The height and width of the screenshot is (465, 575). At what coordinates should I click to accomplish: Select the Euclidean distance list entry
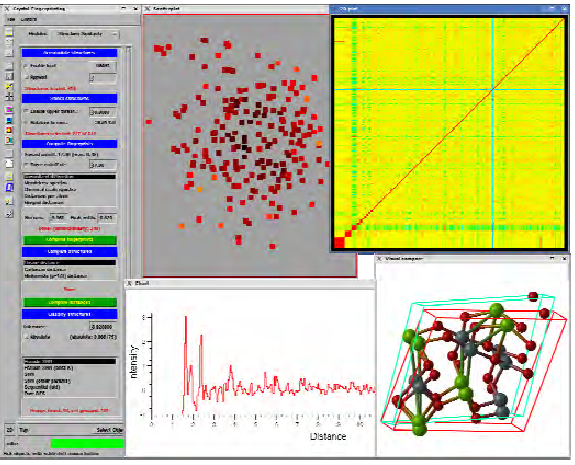coord(69,269)
